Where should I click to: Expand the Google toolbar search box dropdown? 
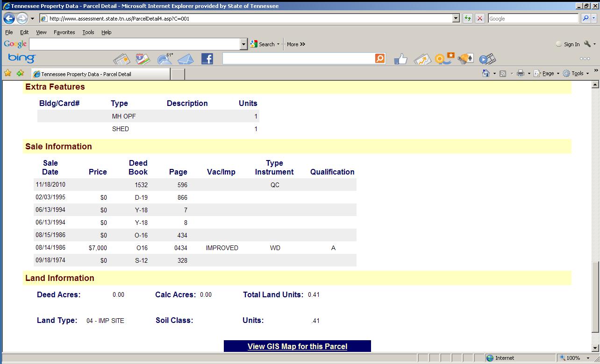tap(243, 44)
